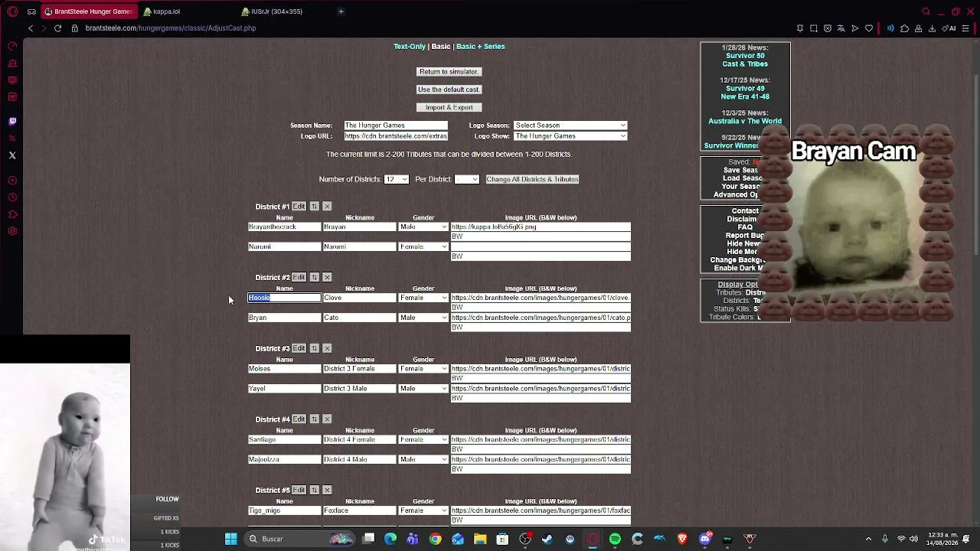
Task: Open the taskbar clock and date
Action: click(x=941, y=539)
